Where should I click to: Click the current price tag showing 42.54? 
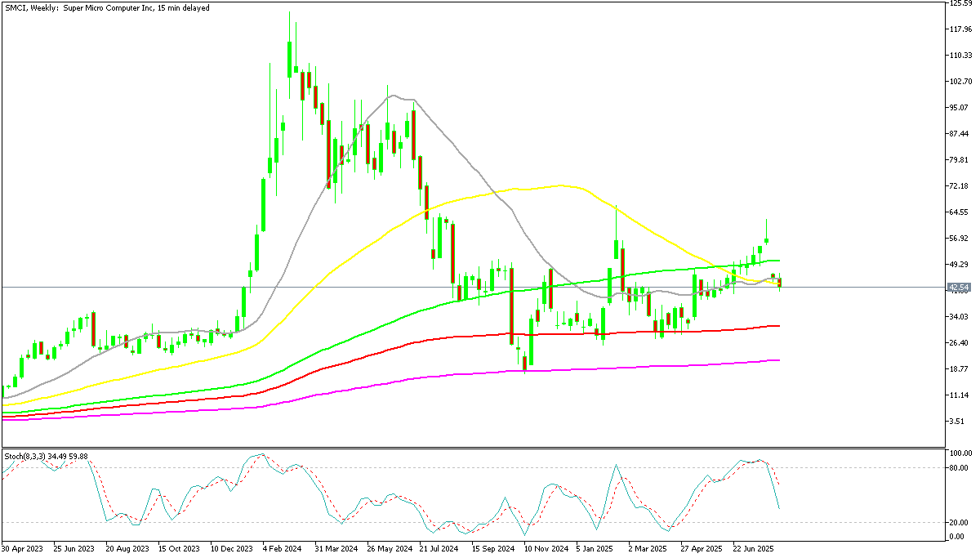click(960, 287)
